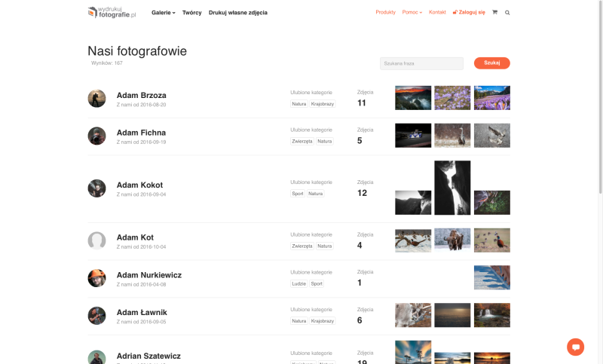
Task: Open Adam Kot's profile name
Action: click(135, 237)
